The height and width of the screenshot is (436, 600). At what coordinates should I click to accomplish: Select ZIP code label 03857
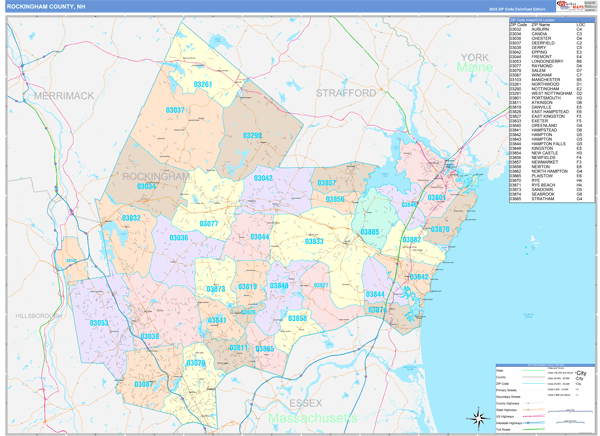click(x=327, y=183)
